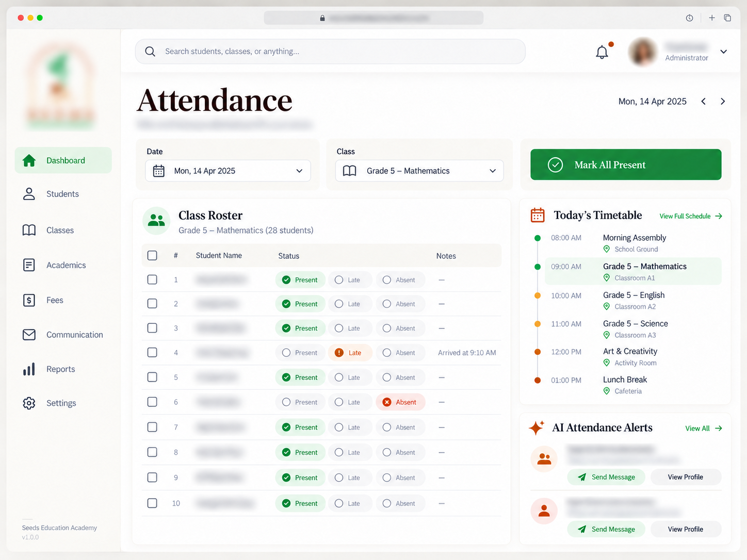This screenshot has height=560, width=747.
Task: Expand the administrator account menu chevron
Action: click(724, 52)
